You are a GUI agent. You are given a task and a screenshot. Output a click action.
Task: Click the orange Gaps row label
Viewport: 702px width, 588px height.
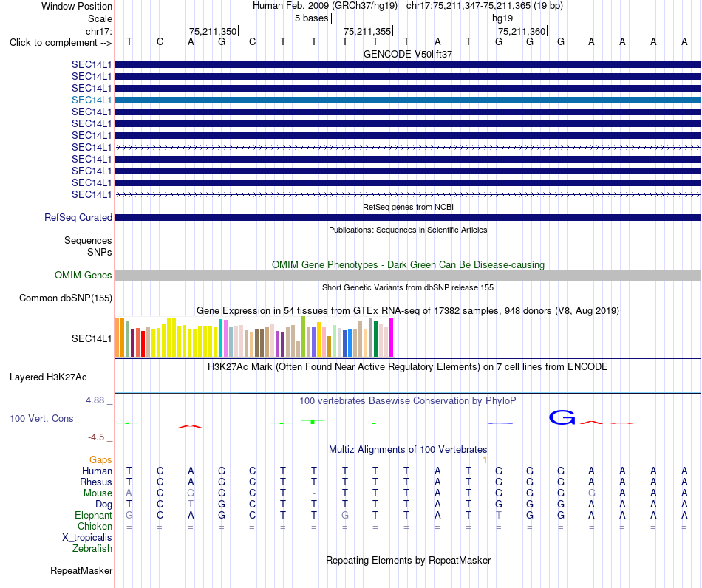click(x=100, y=459)
